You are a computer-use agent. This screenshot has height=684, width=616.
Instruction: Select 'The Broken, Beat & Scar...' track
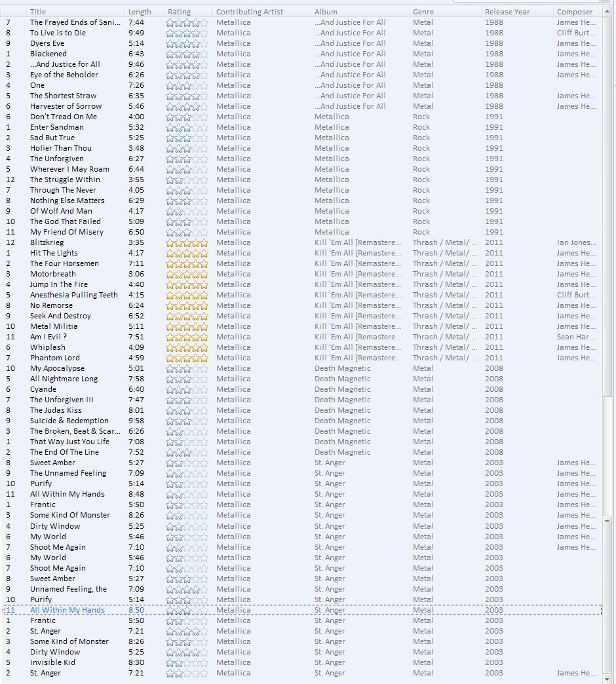75,431
